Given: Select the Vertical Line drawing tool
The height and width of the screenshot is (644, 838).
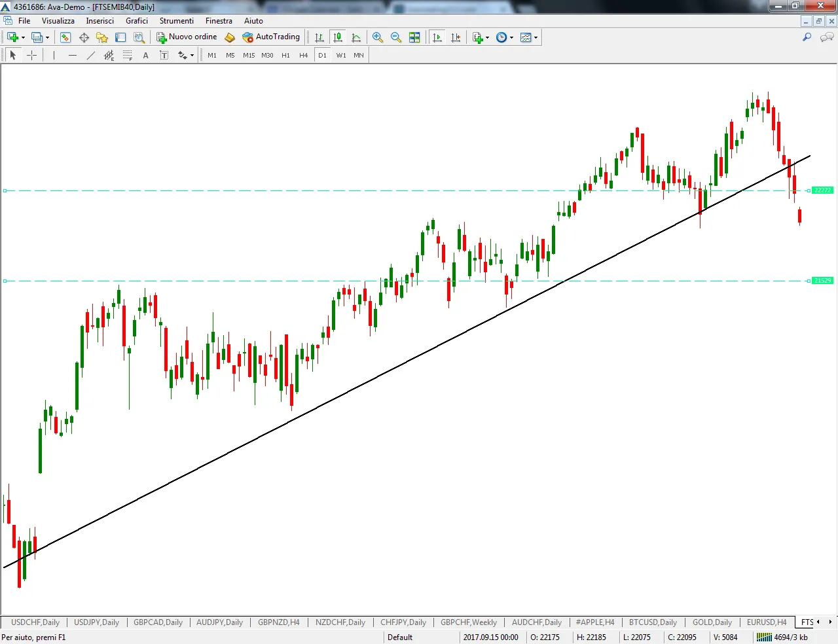Looking at the screenshot, I should pyautogui.click(x=54, y=55).
